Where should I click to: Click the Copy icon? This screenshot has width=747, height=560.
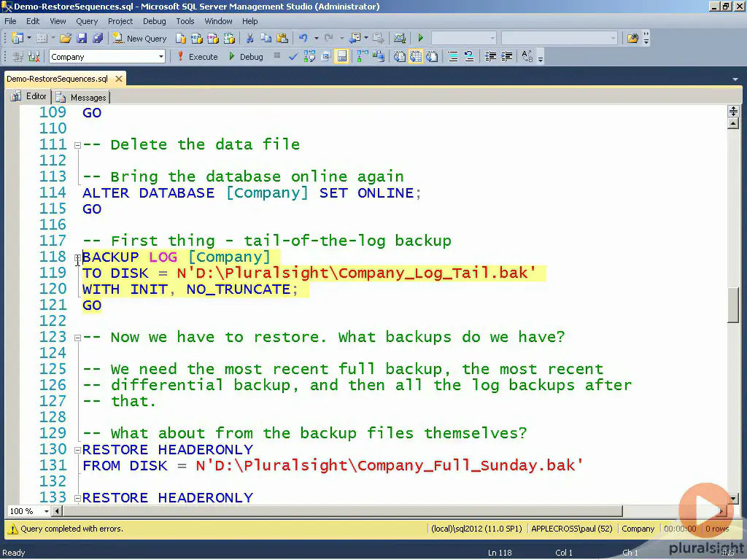point(266,38)
